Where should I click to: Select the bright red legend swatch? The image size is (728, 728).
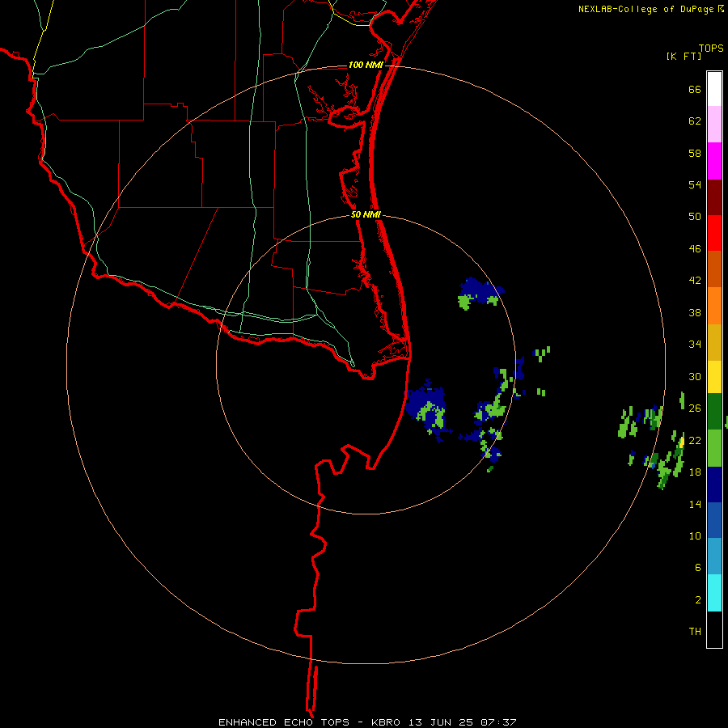pyautogui.click(x=714, y=233)
